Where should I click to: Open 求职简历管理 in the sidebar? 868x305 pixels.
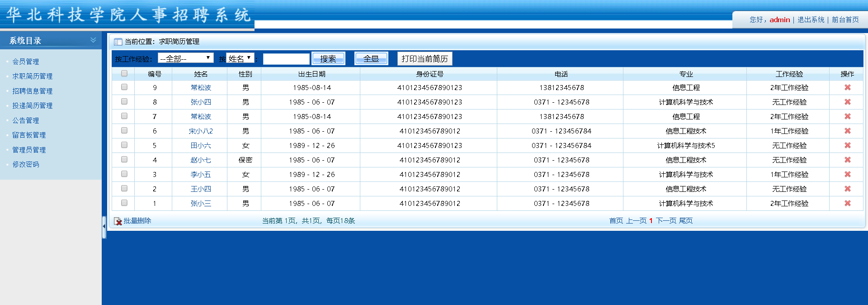(x=33, y=76)
